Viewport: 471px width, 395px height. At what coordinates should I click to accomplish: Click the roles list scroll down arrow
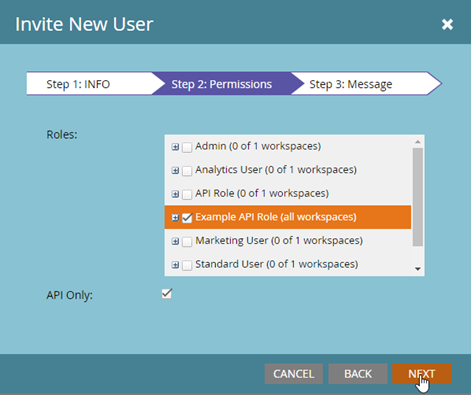[418, 269]
